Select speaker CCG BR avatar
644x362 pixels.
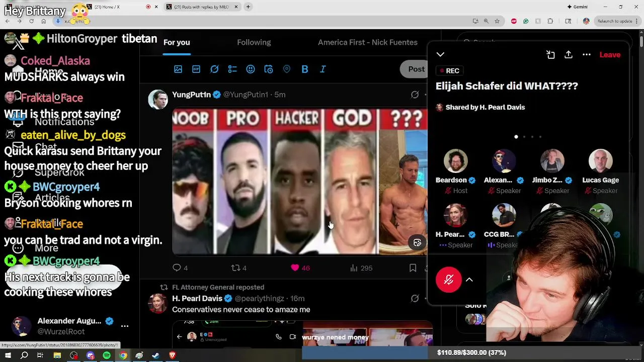(x=504, y=215)
